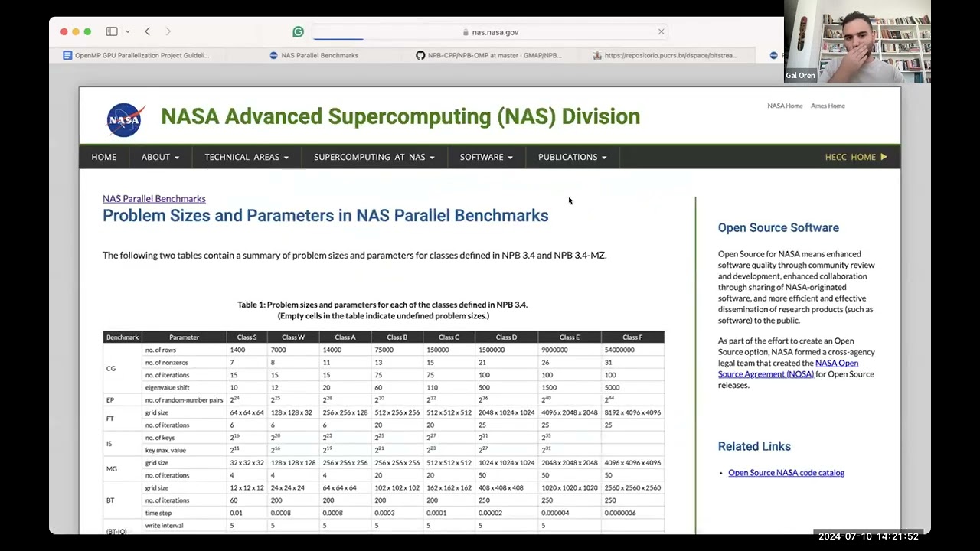980x551 pixels.
Task: Click the Benchmark column header
Action: point(122,337)
